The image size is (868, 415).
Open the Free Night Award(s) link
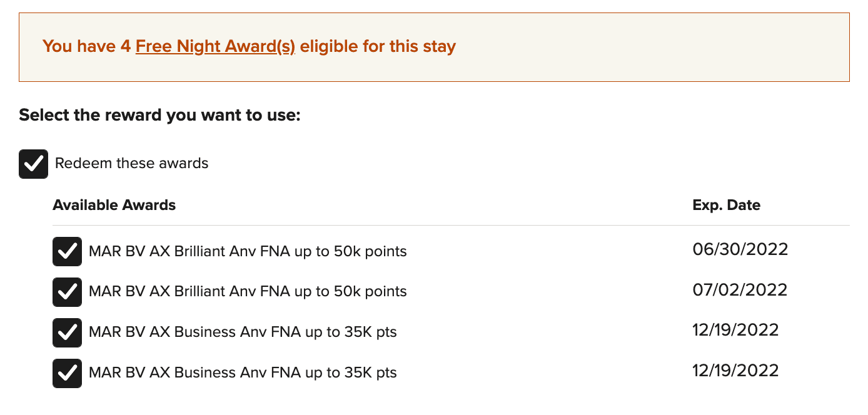[215, 46]
